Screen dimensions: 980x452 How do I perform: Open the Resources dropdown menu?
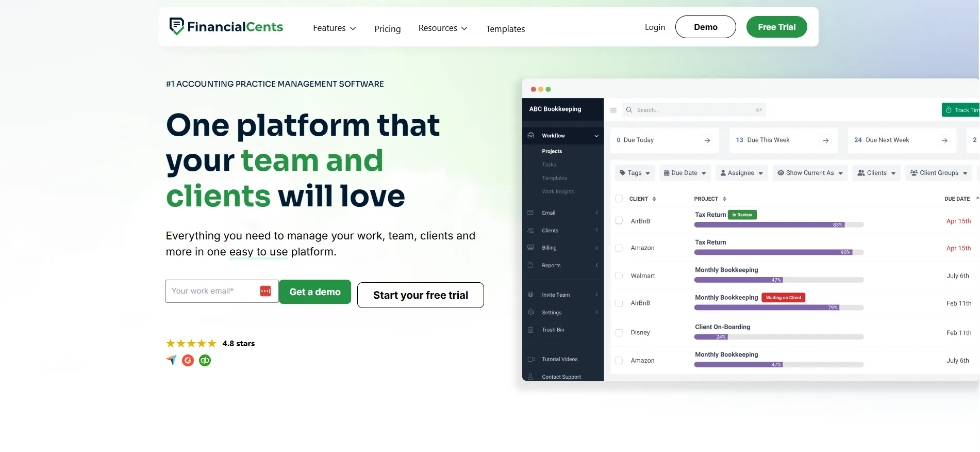[x=443, y=28]
